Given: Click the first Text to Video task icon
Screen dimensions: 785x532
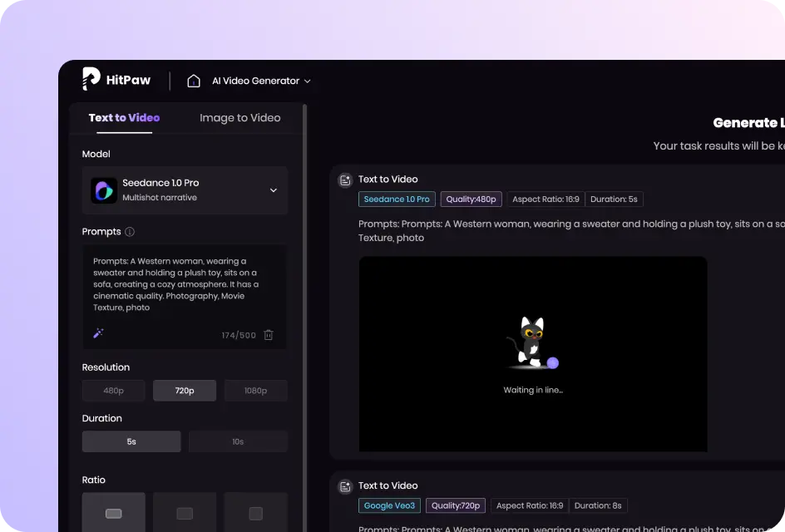Looking at the screenshot, I should 345,180.
